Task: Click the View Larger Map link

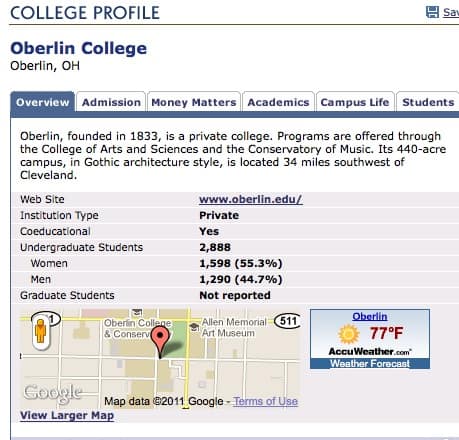Action: 67,415
